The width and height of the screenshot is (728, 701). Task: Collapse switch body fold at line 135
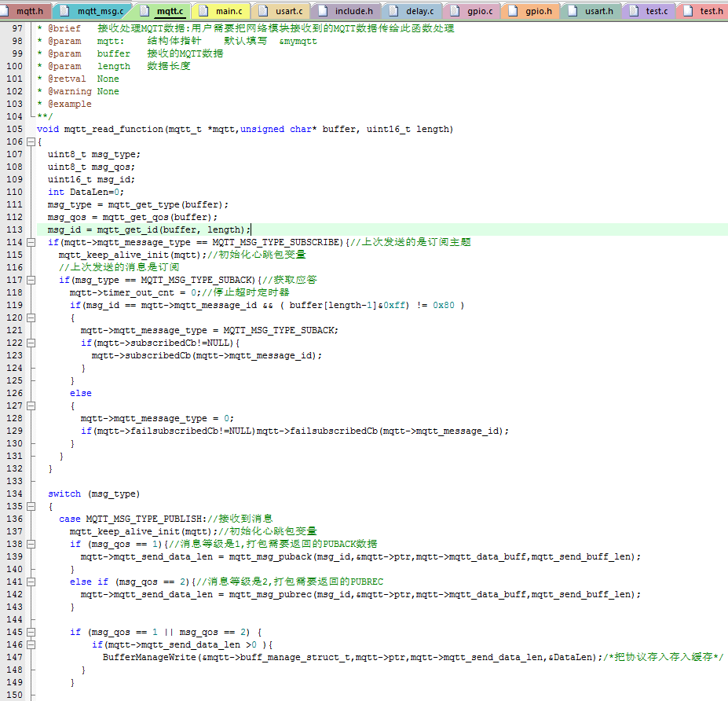pos(31,506)
